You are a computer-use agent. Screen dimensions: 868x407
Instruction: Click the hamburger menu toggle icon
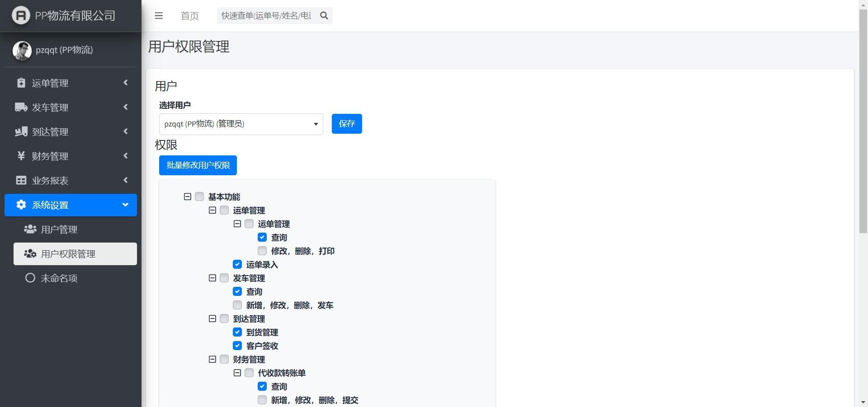(159, 16)
